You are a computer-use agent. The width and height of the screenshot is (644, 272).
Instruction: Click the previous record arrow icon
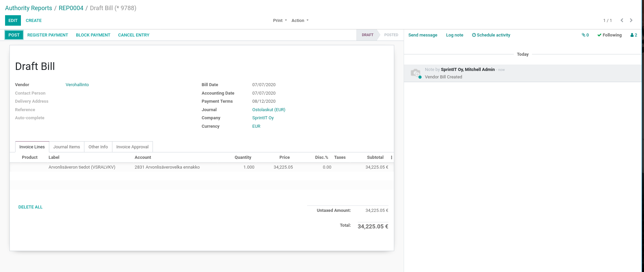(622, 20)
